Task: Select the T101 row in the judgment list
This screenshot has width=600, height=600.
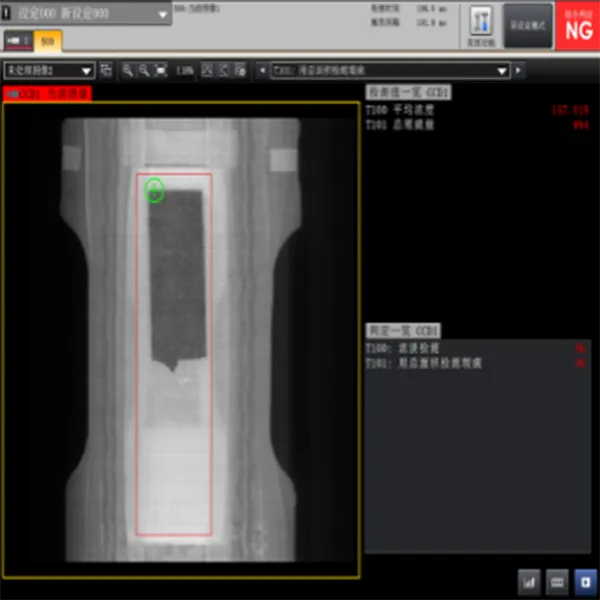Action: [477, 363]
